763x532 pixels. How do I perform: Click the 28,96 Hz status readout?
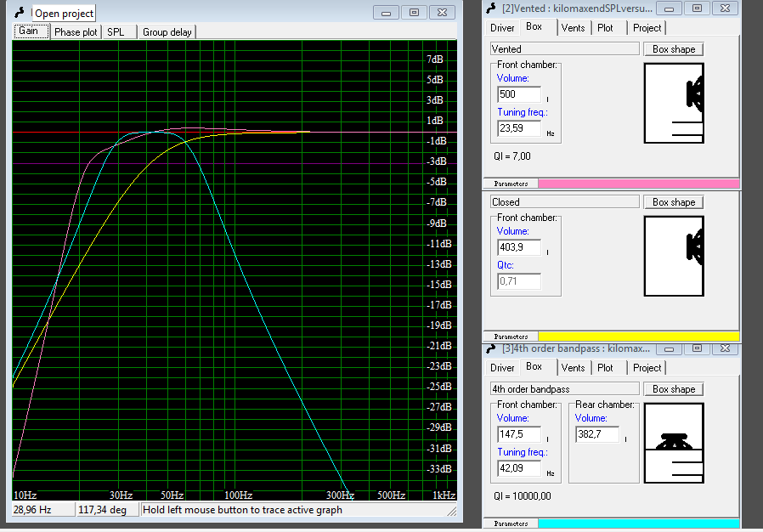coord(42,510)
